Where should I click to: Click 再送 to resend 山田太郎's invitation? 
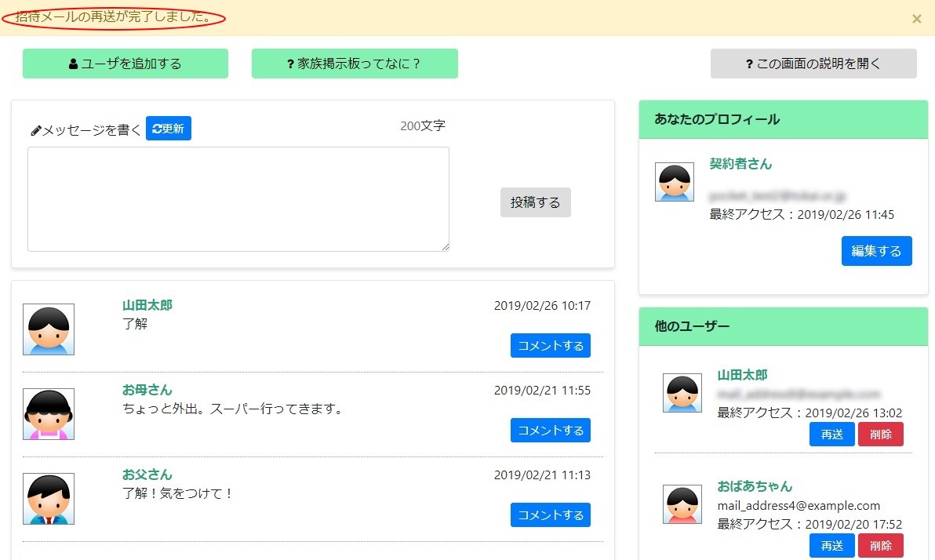pyautogui.click(x=831, y=434)
